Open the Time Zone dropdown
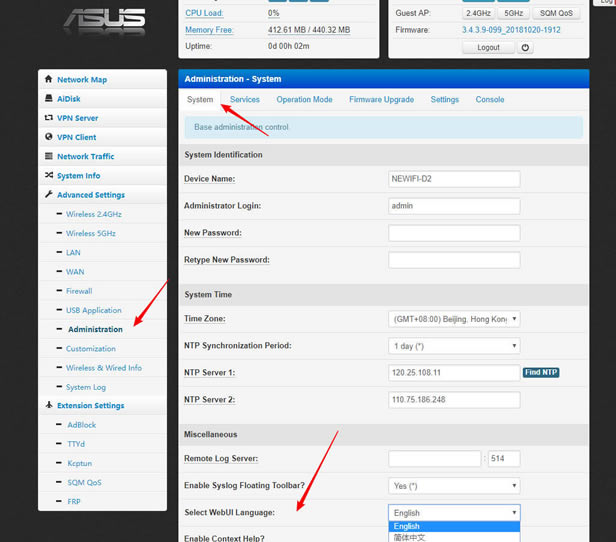 coord(454,319)
